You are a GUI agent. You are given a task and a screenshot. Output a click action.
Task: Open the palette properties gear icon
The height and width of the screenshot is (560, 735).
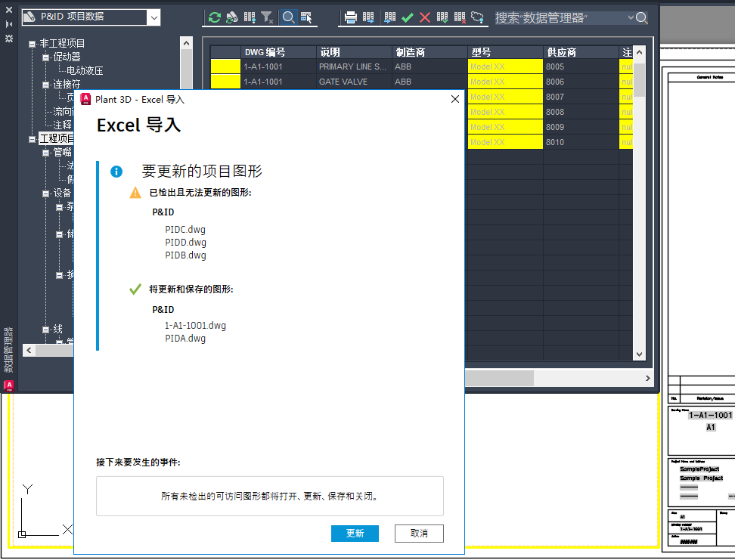coord(8,39)
